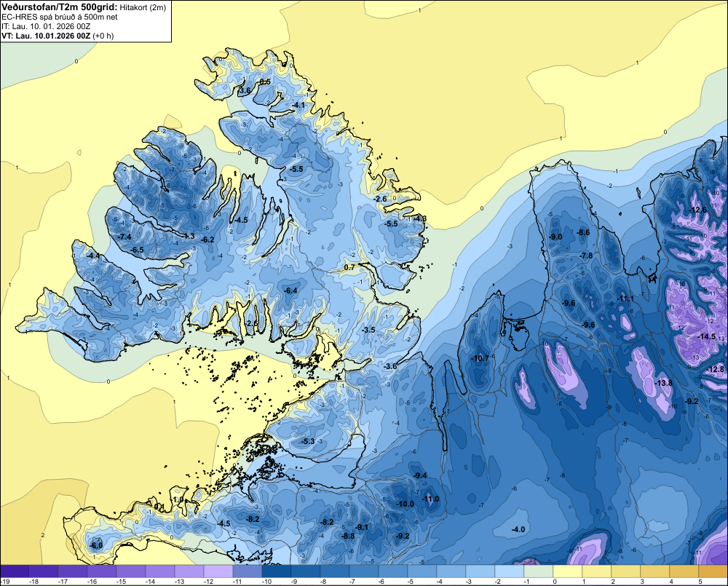Viewport: 728px width, 586px height.
Task: Click the -6.5 temperature reading
Action: (x=137, y=250)
